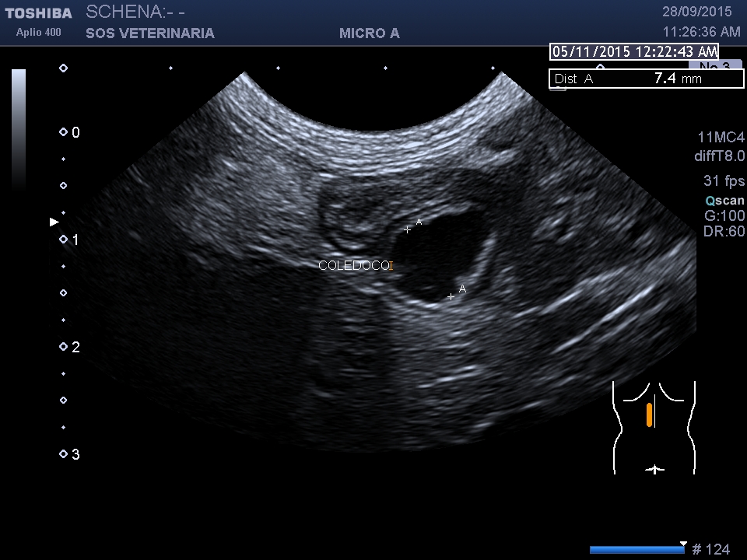Select the COLEDOCO text annotation
The image size is (747, 560).
[x=356, y=265]
